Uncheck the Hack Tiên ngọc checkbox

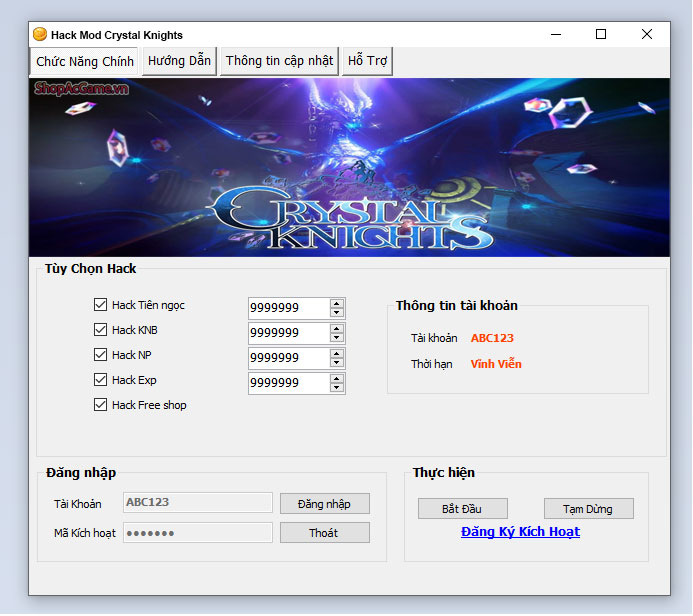click(x=100, y=304)
